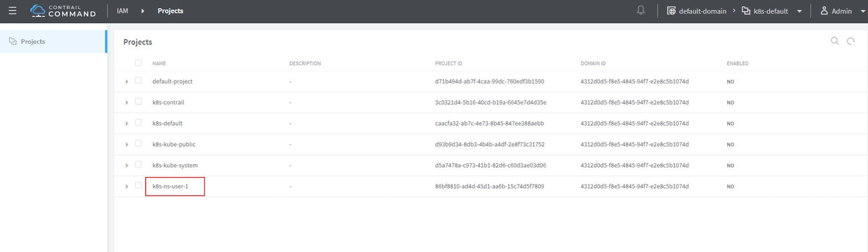Viewport: 868px width, 252px height.
Task: Click the k8s-contrail name
Action: 168,102
